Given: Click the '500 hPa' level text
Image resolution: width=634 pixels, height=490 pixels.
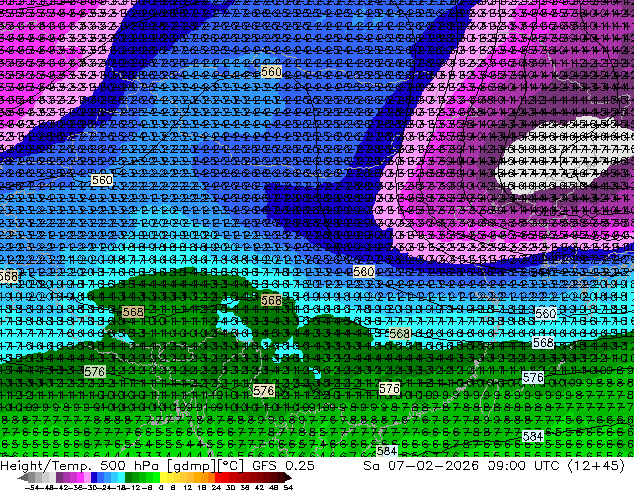Looking at the screenshot, I should tap(131, 466).
